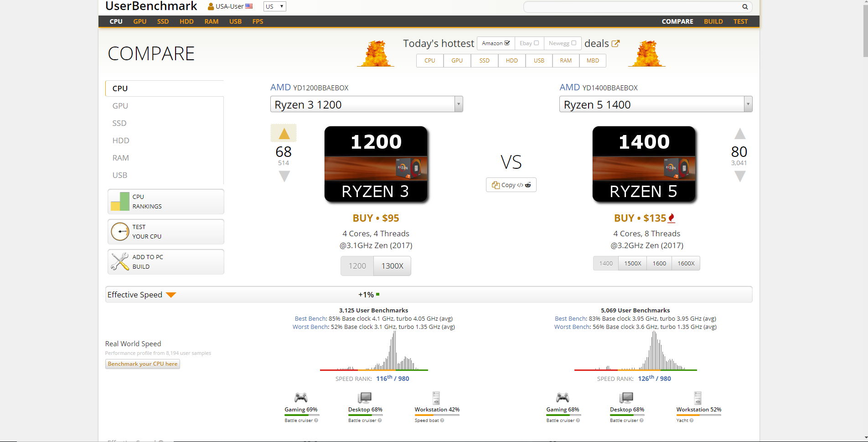Collapse the Effective Speed section arrow
868x442 pixels.
coord(171,295)
